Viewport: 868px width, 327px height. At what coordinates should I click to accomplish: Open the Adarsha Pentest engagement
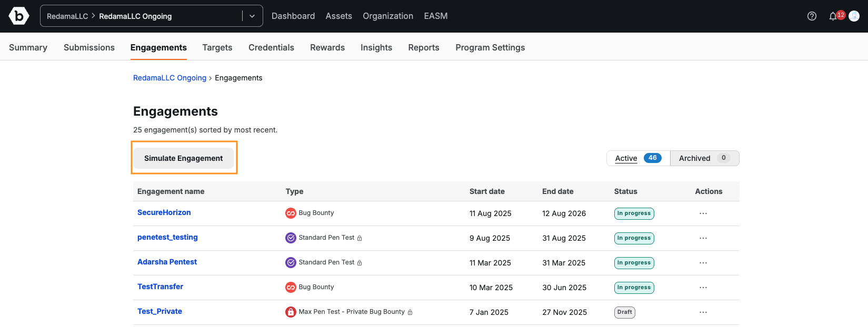tap(167, 262)
